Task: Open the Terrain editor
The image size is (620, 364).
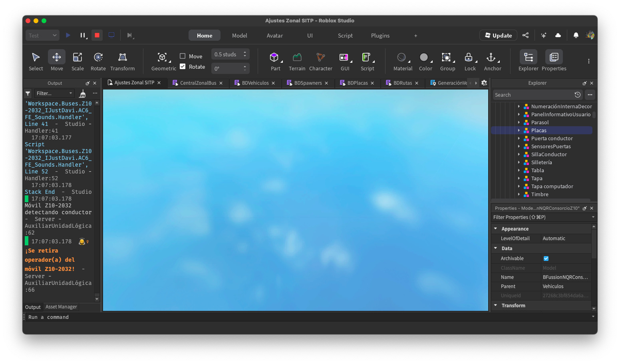Action: 297,61
